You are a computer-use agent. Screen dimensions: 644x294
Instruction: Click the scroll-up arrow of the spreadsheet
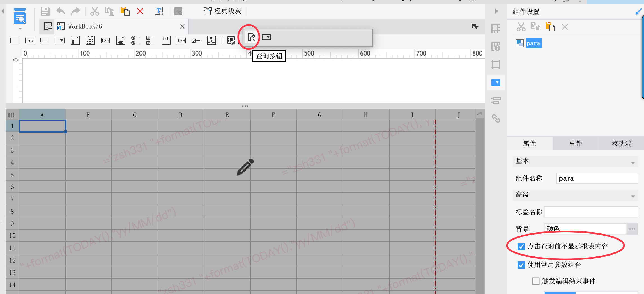click(480, 114)
